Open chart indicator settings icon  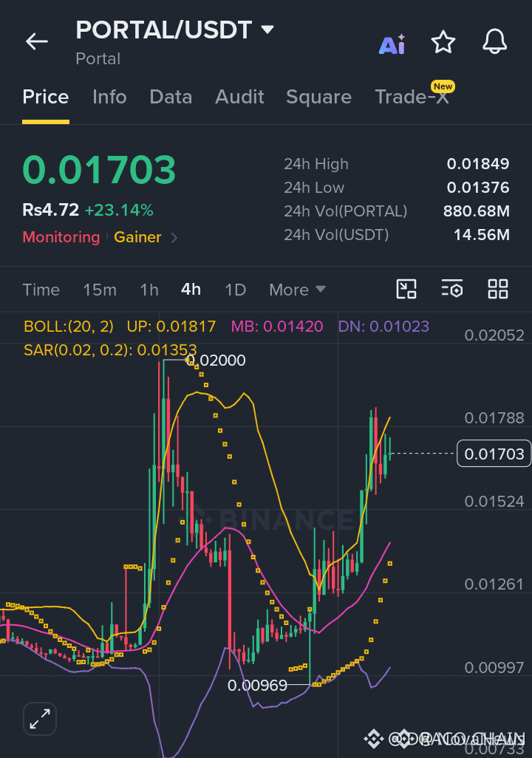click(452, 289)
